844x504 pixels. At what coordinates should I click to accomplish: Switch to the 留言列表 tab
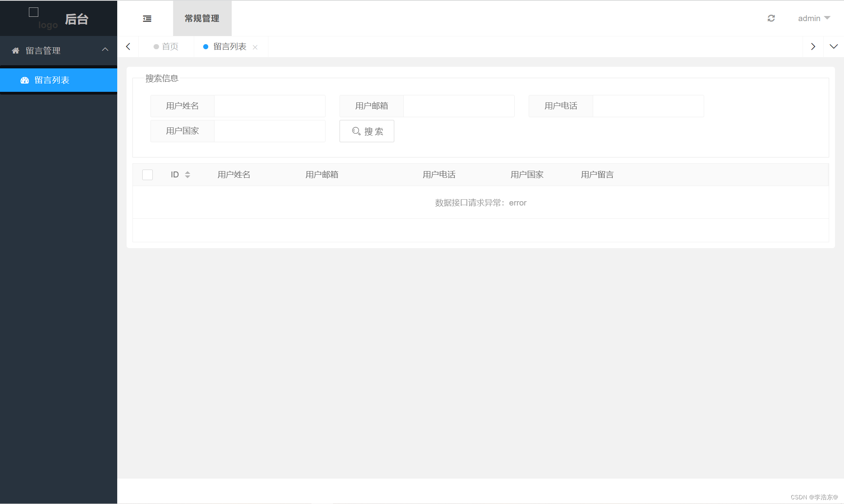click(230, 46)
